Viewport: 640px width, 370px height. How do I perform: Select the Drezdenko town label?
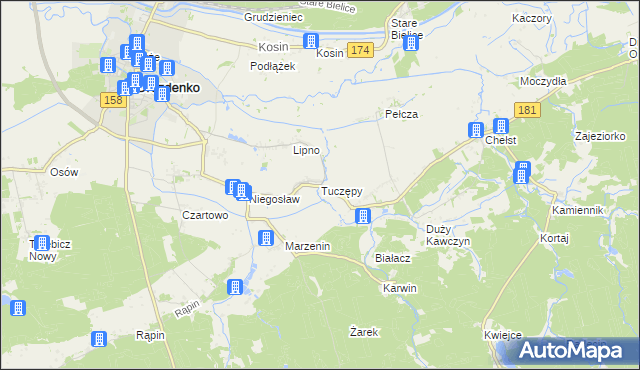coord(168,88)
